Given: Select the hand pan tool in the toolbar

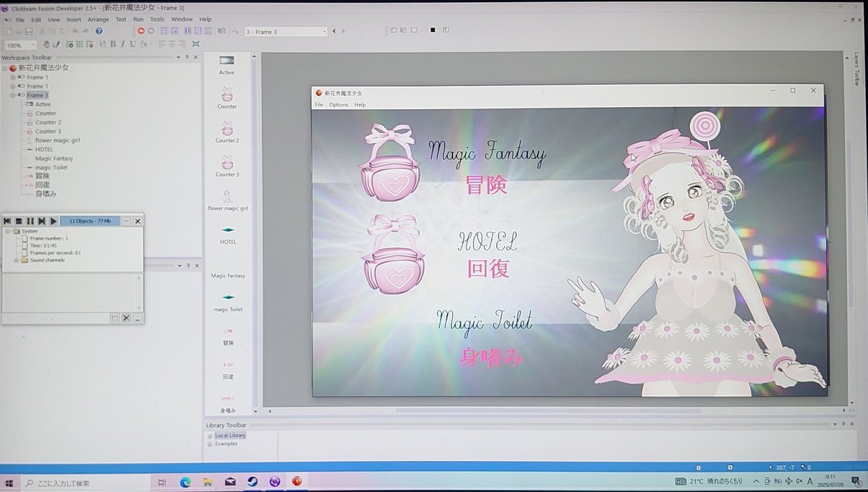Looking at the screenshot, I should click(47, 44).
